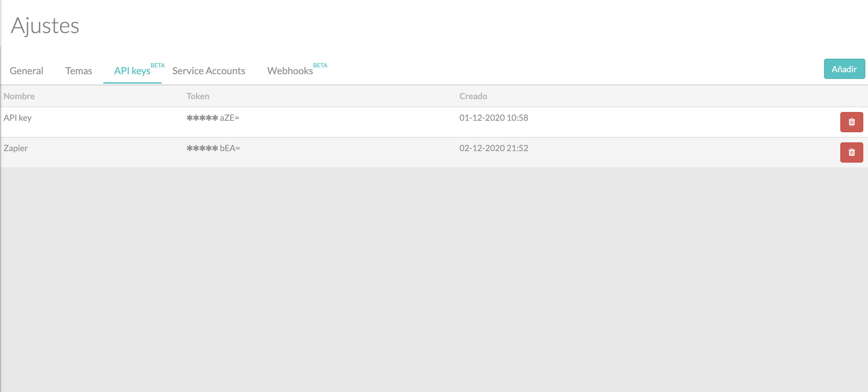Open the General settings tab
The height and width of the screenshot is (392, 868).
[26, 71]
